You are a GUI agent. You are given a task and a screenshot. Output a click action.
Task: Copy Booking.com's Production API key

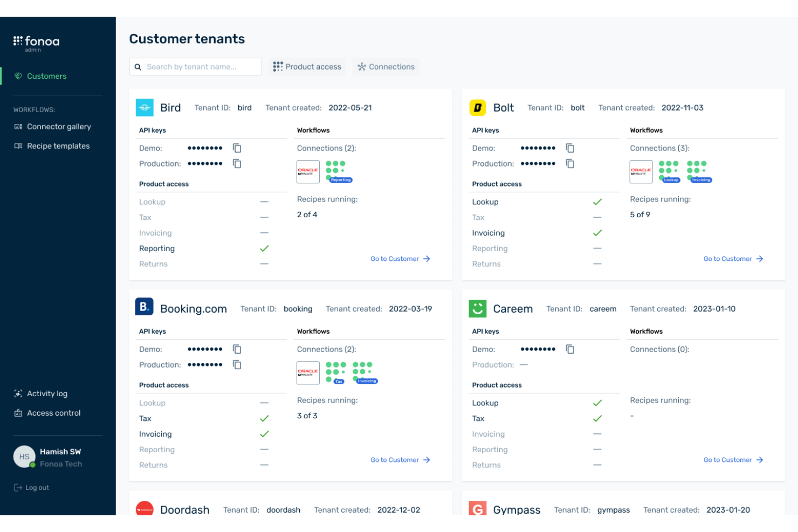237,364
